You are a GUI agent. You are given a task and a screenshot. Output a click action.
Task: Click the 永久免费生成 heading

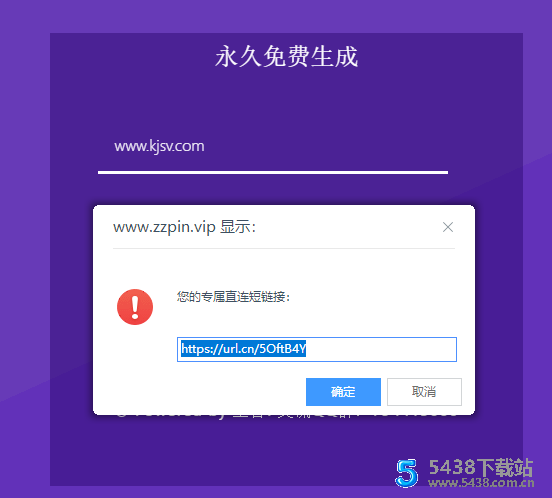(x=287, y=56)
